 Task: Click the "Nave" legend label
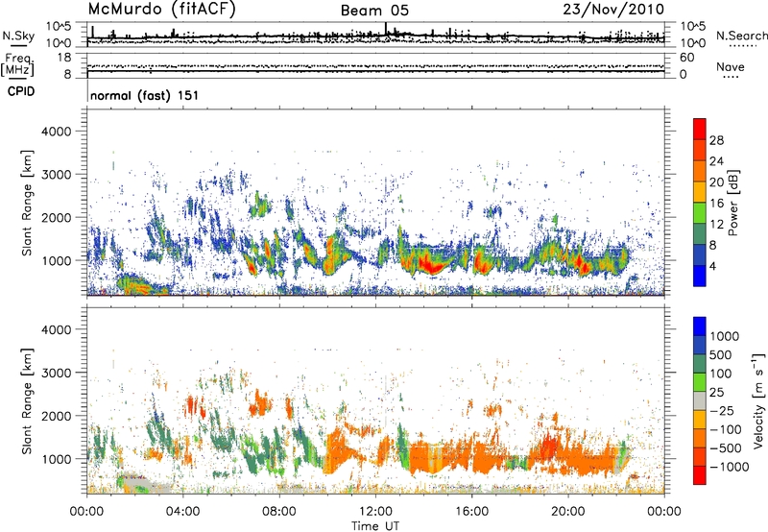[731, 66]
